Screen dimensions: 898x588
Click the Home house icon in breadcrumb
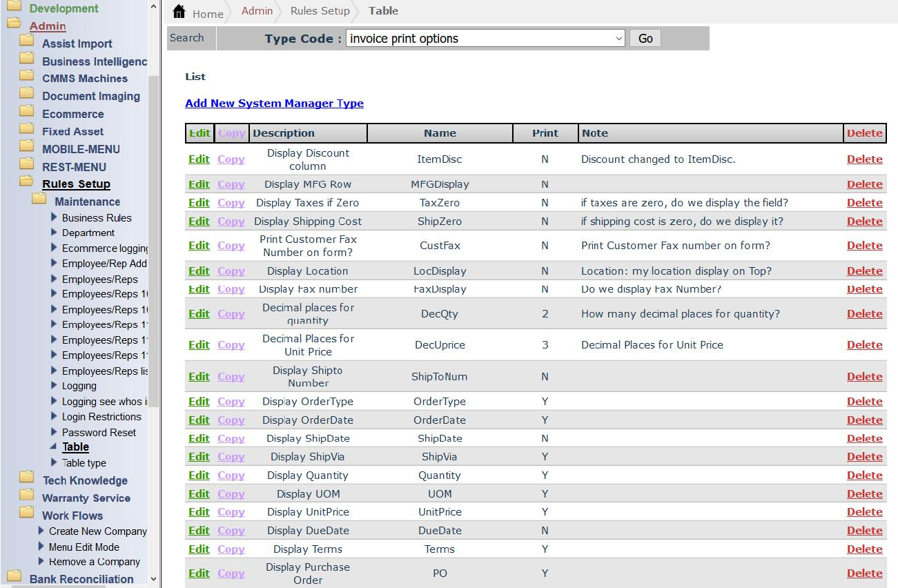(179, 12)
